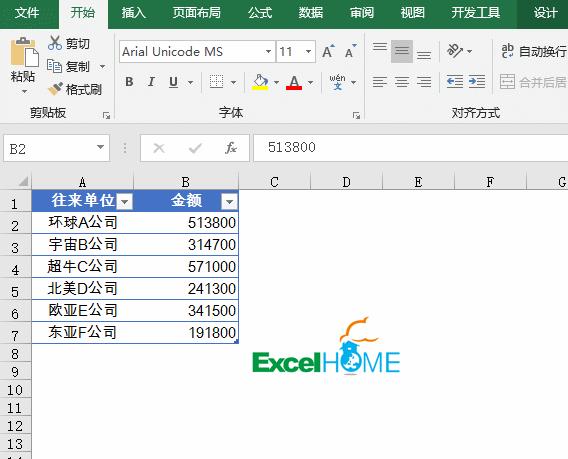Click the Cut scissors icon
The height and width of the screenshot is (459, 568).
click(55, 43)
